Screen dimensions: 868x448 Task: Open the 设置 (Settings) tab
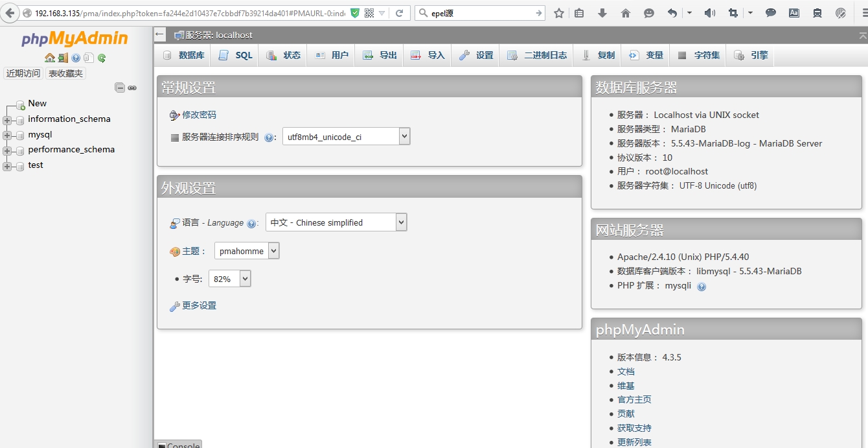[x=475, y=56]
